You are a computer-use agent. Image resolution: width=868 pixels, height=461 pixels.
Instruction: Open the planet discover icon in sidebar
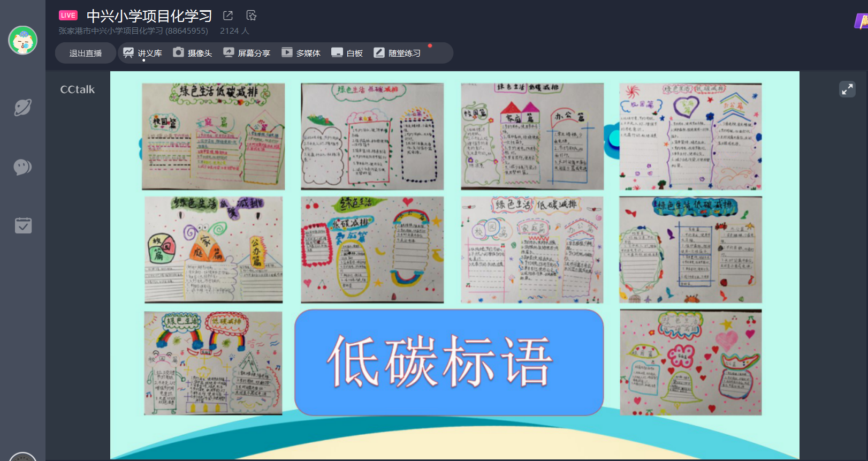[x=22, y=108]
